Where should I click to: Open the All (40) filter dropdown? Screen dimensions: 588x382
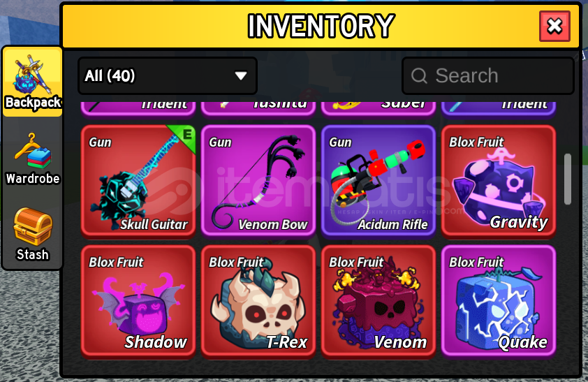tap(167, 75)
